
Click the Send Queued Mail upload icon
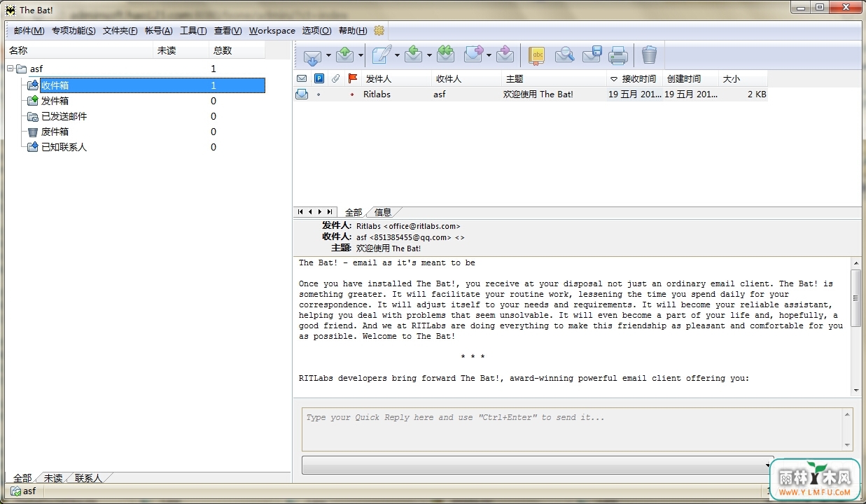[x=344, y=55]
